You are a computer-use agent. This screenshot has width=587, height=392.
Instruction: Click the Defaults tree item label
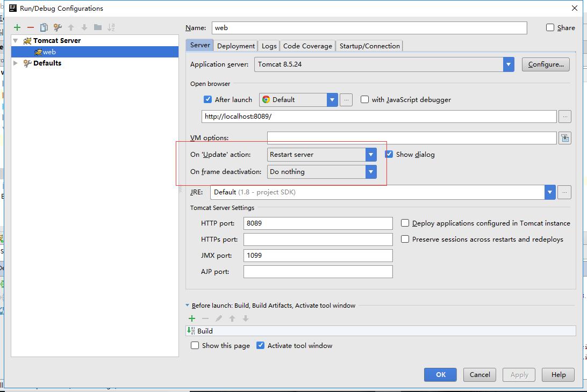pos(47,63)
